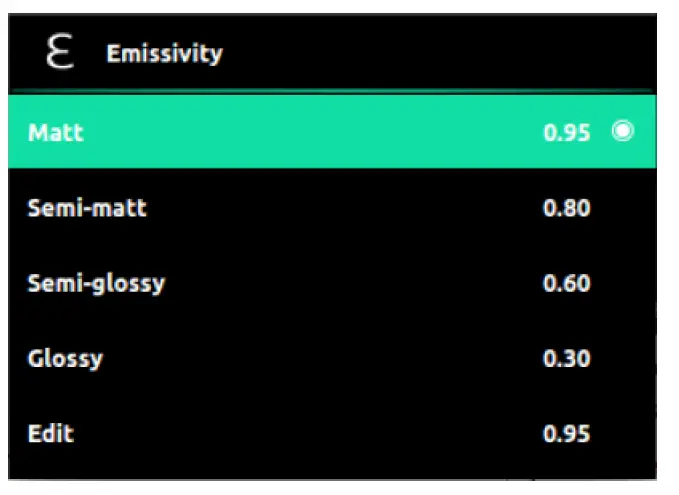Click the Emissivity header title
This screenshot has height=495, width=679.
(x=164, y=53)
